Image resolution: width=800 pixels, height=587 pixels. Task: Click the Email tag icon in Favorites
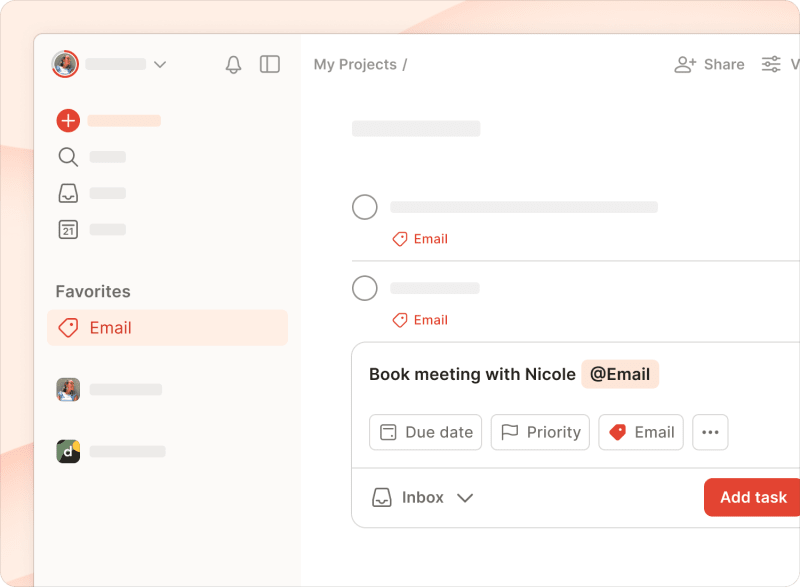tap(68, 327)
